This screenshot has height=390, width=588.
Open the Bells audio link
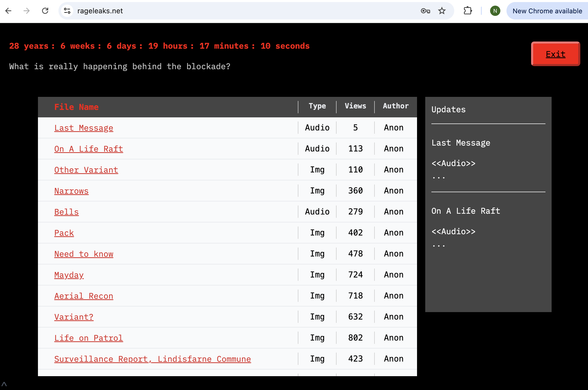coord(66,212)
